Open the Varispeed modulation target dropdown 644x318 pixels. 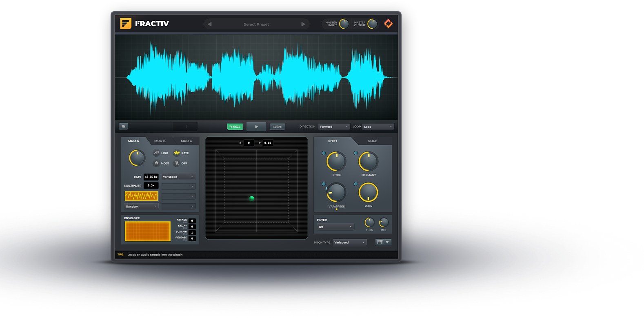click(x=178, y=177)
